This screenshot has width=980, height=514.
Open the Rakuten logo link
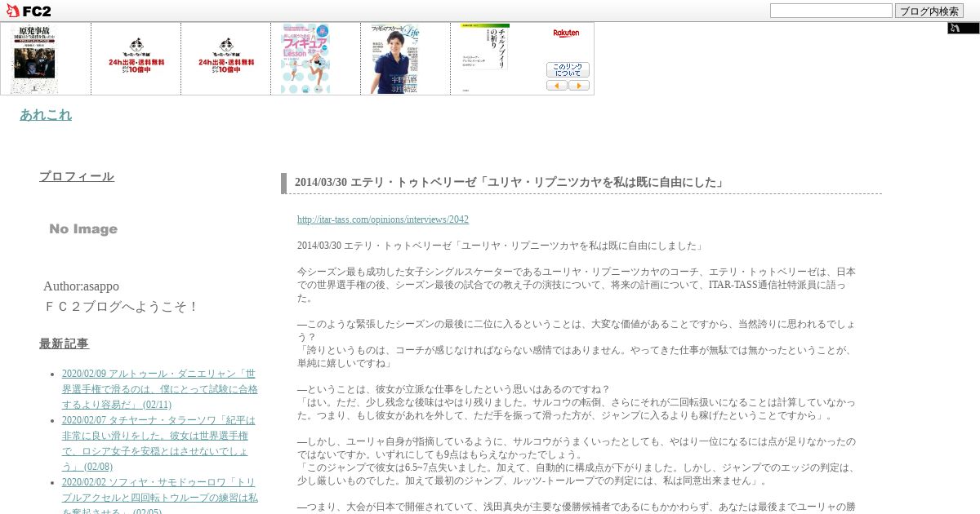pos(566,33)
